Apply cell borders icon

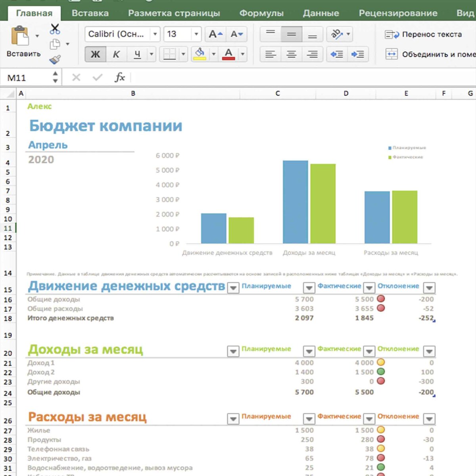tap(169, 54)
